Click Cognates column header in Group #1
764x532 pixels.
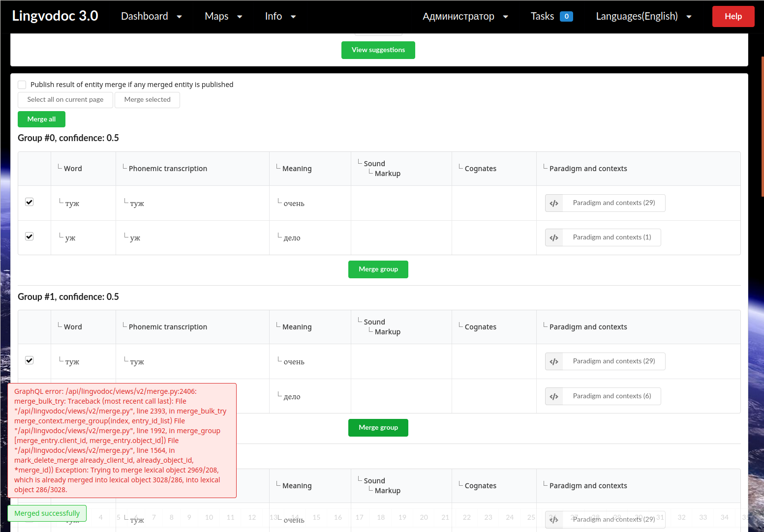pyautogui.click(x=480, y=327)
